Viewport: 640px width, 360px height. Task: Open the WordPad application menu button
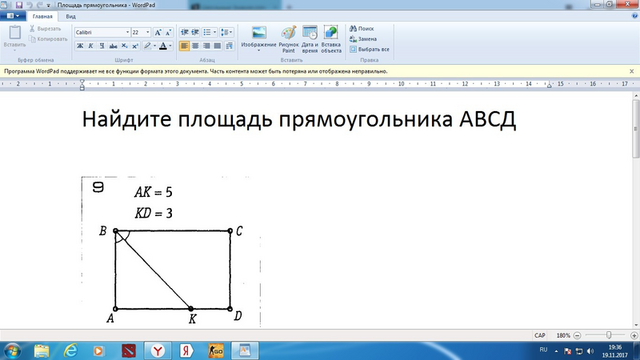pyautogui.click(x=13, y=16)
